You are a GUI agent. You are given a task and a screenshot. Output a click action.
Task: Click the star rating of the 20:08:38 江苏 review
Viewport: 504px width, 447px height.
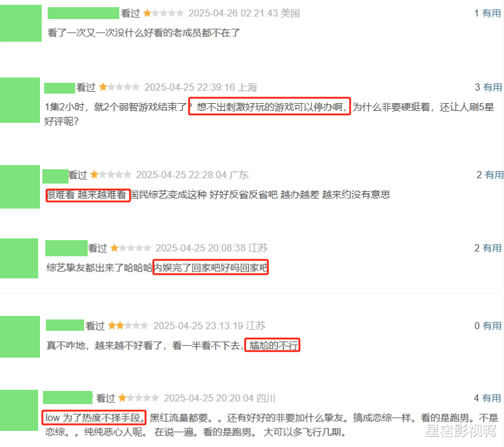click(131, 248)
